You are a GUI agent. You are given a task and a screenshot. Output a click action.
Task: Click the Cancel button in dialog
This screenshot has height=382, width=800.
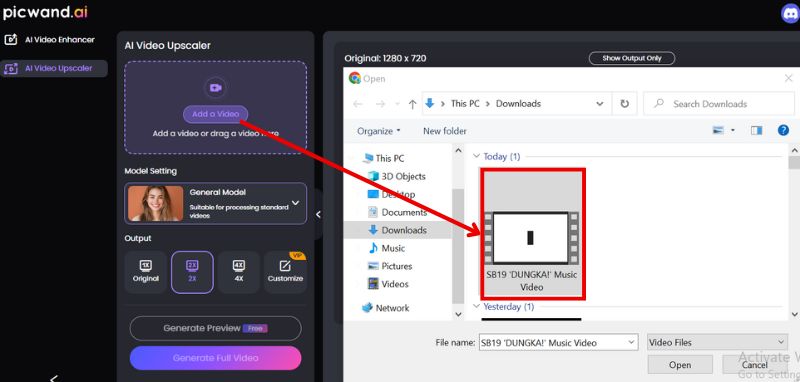point(755,365)
